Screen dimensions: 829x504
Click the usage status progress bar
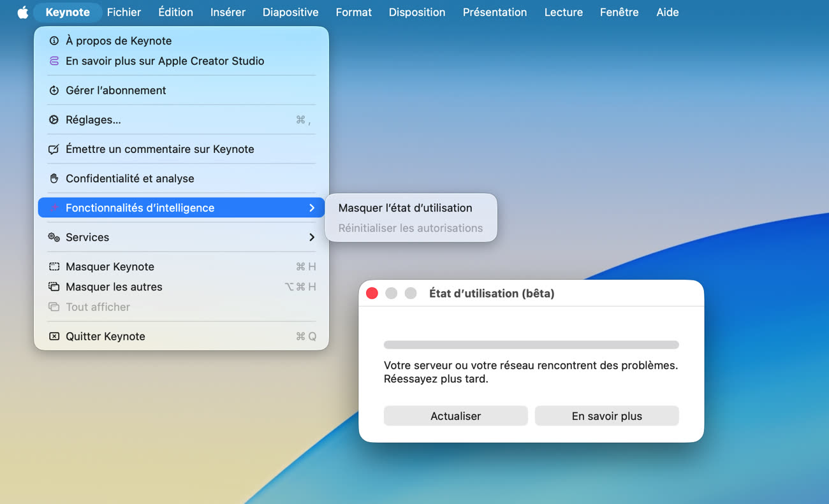tap(531, 345)
